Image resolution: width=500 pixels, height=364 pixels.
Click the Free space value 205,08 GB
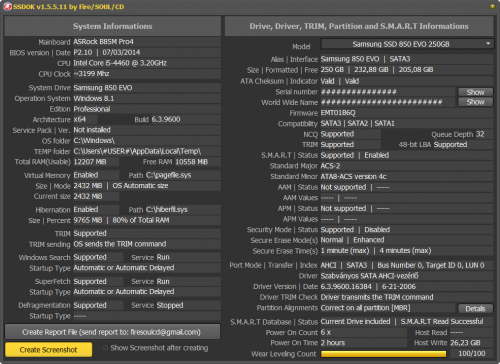pyautogui.click(x=416, y=70)
